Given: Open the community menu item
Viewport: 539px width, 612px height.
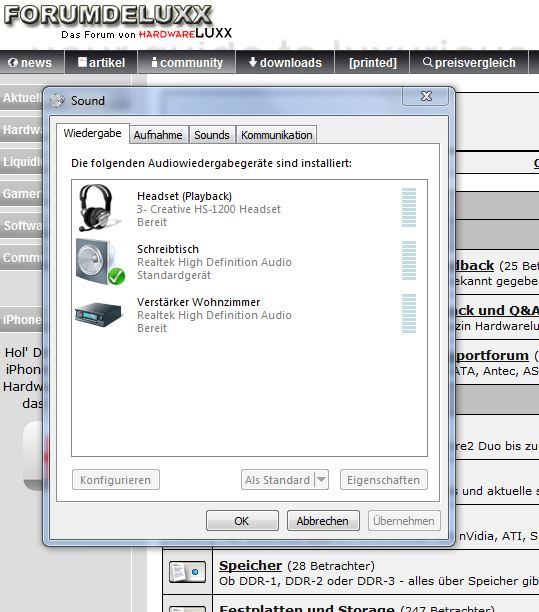Looking at the screenshot, I should click(187, 62).
